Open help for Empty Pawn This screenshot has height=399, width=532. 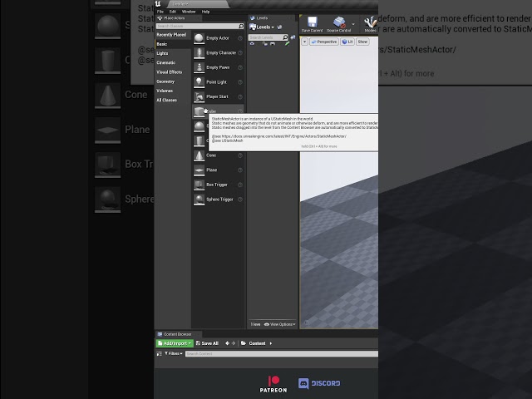240,67
